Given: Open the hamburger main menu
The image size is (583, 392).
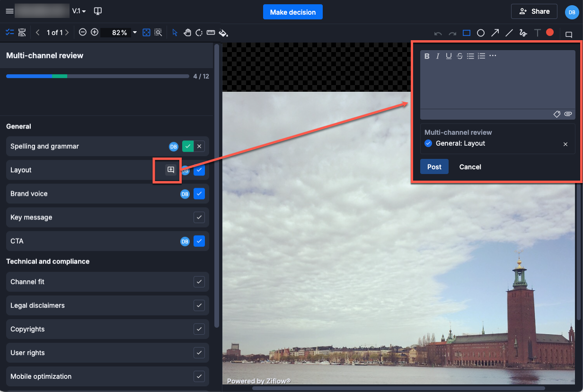Looking at the screenshot, I should 9,11.
